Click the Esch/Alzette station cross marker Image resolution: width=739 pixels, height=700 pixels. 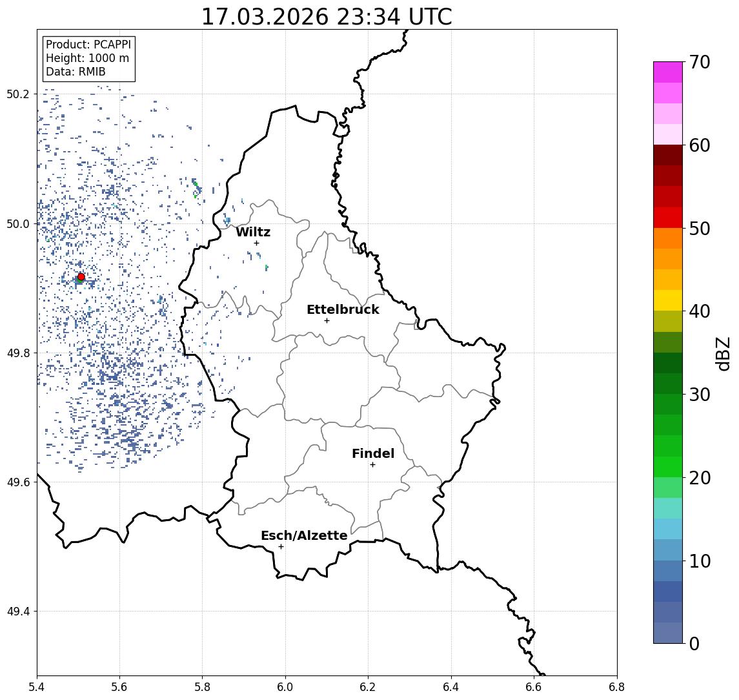pyautogui.click(x=281, y=547)
